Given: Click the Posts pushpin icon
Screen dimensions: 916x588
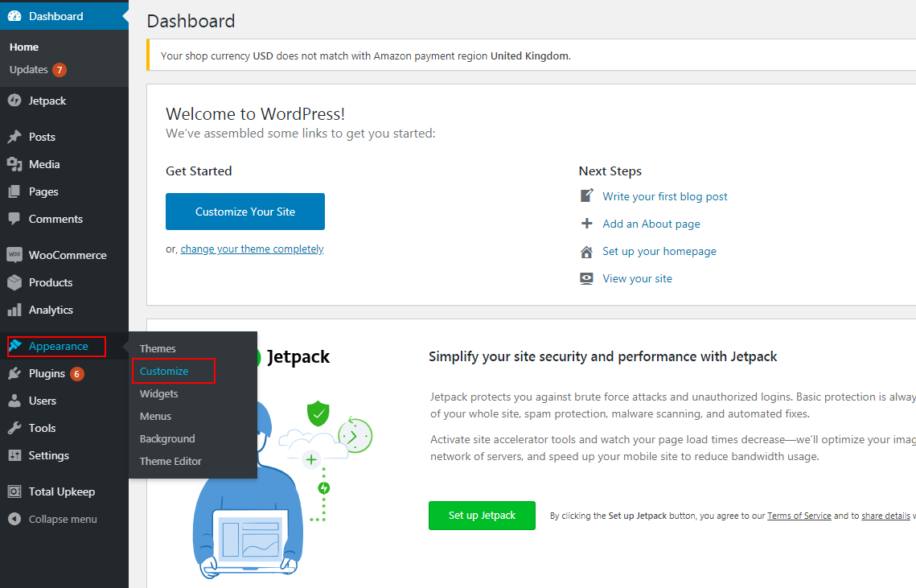Looking at the screenshot, I should pos(14,137).
